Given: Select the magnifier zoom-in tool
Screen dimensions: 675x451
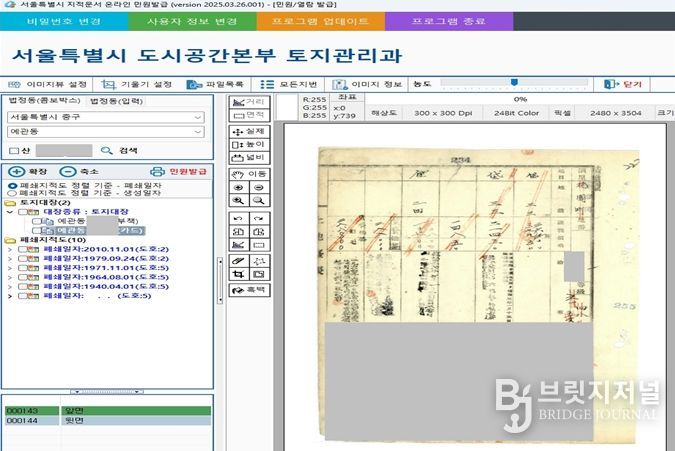Looking at the screenshot, I should coord(238,201).
